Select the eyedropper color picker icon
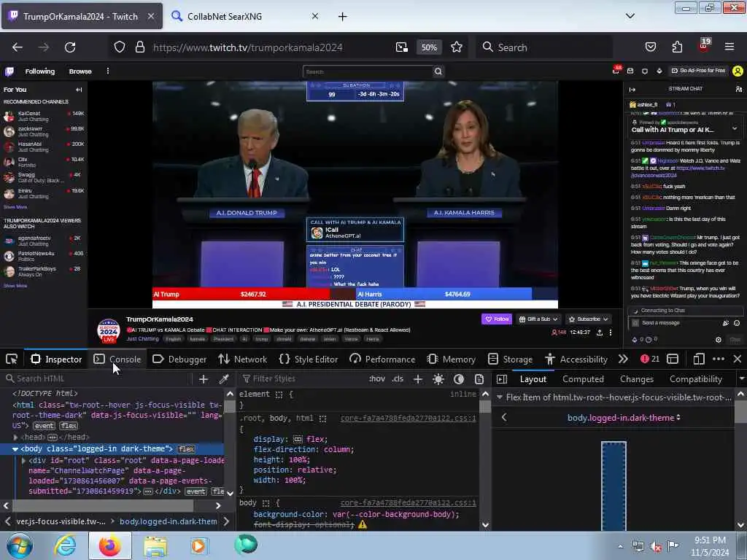 223,379
